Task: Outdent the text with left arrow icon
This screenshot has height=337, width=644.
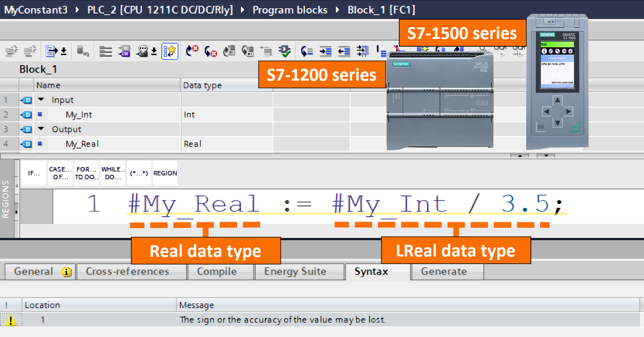Action: (x=344, y=51)
